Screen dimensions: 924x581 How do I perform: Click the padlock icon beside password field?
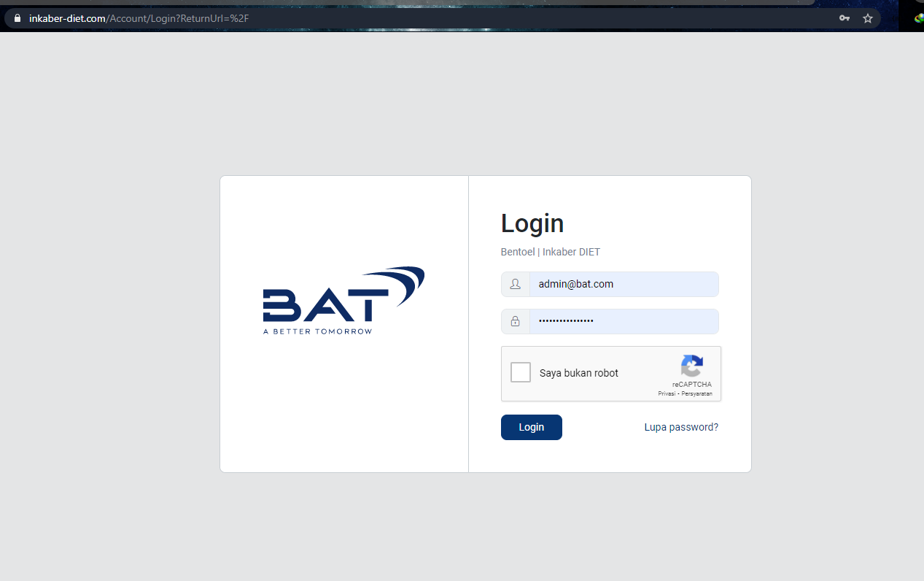coord(515,321)
